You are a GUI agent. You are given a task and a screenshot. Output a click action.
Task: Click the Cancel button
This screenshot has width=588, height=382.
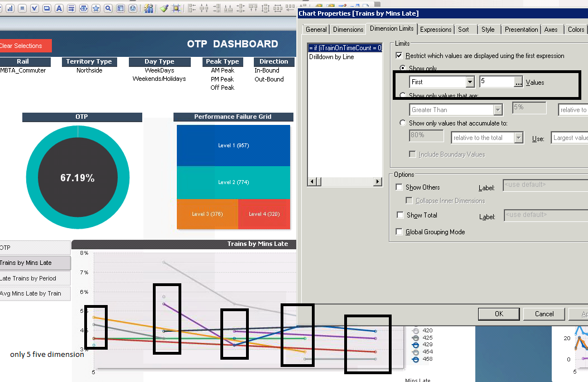coord(544,314)
